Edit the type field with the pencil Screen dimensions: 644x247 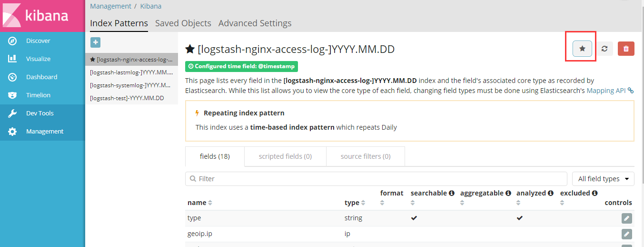pos(627,218)
